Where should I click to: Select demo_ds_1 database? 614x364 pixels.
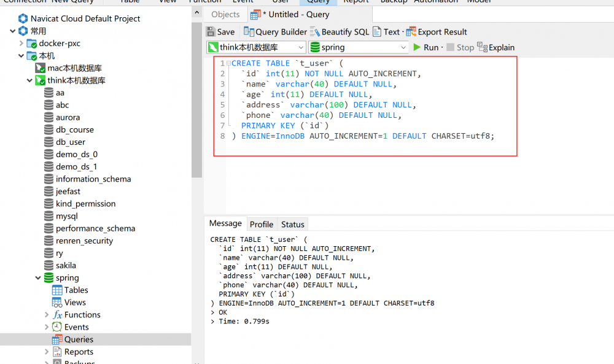click(77, 167)
